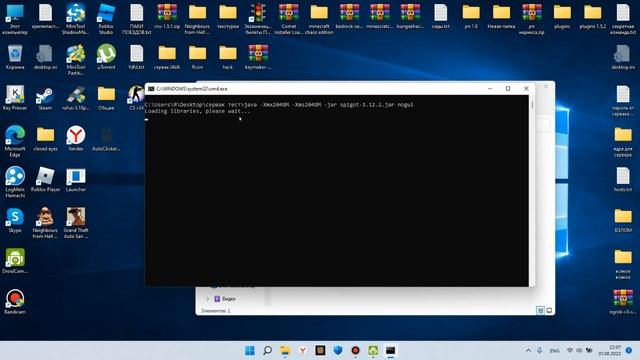
Task: Open the Yandex browser desktop shortcut
Action: click(x=76, y=139)
